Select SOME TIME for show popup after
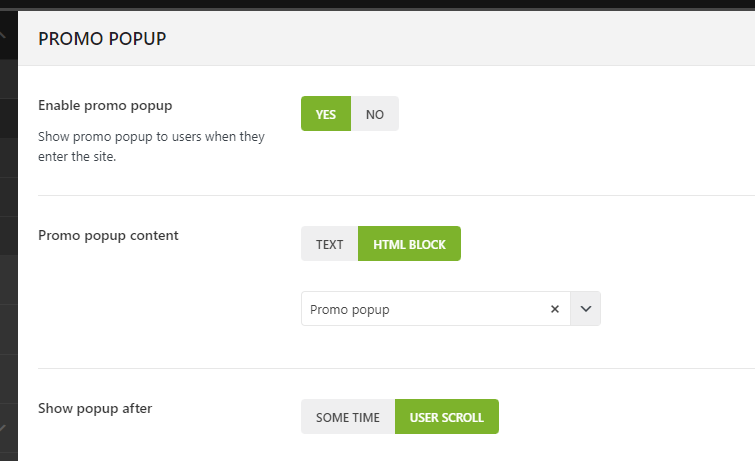The image size is (755, 461). click(347, 417)
